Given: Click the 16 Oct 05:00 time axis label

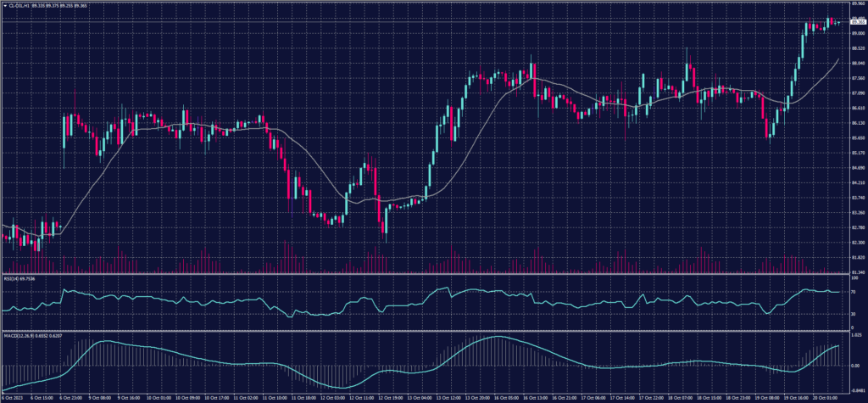Looking at the screenshot, I should [x=508, y=397].
